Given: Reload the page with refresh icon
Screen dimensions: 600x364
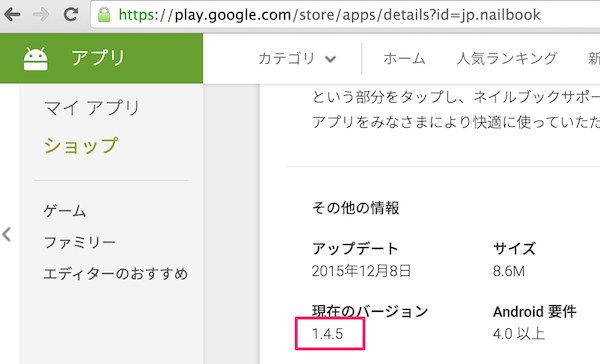Looking at the screenshot, I should (71, 15).
